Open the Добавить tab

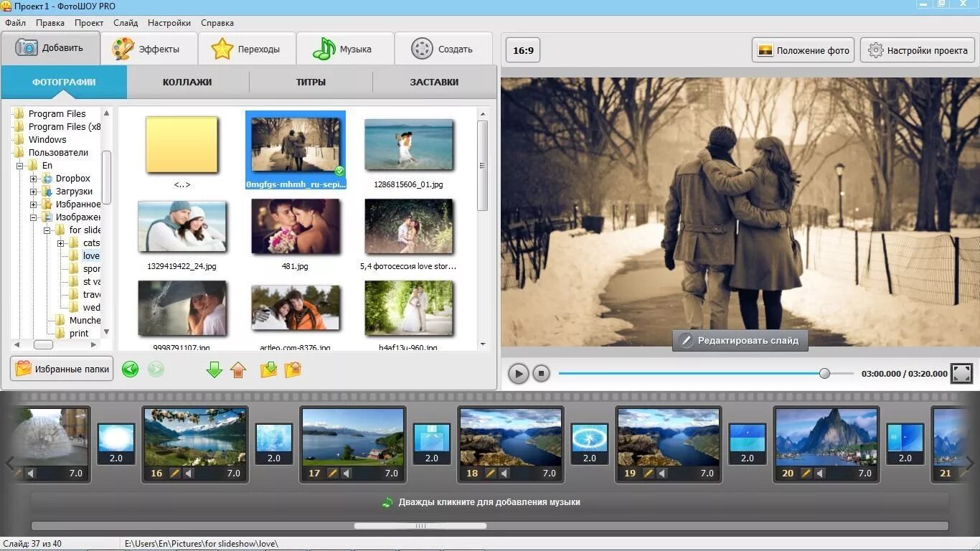click(x=50, y=48)
